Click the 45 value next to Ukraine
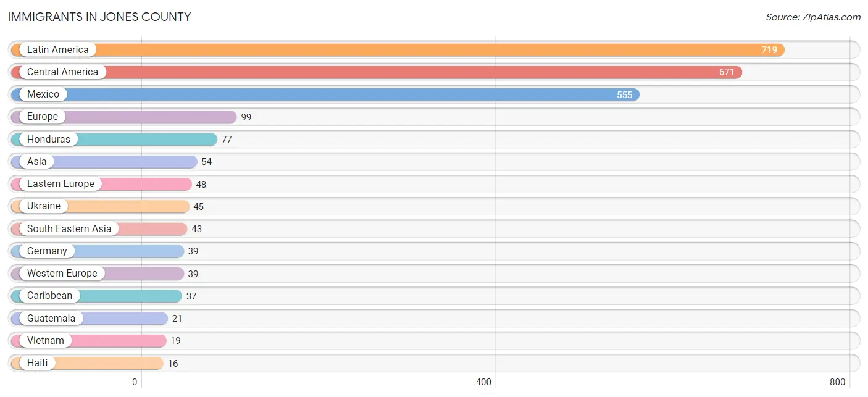The image size is (868, 397). (x=199, y=207)
